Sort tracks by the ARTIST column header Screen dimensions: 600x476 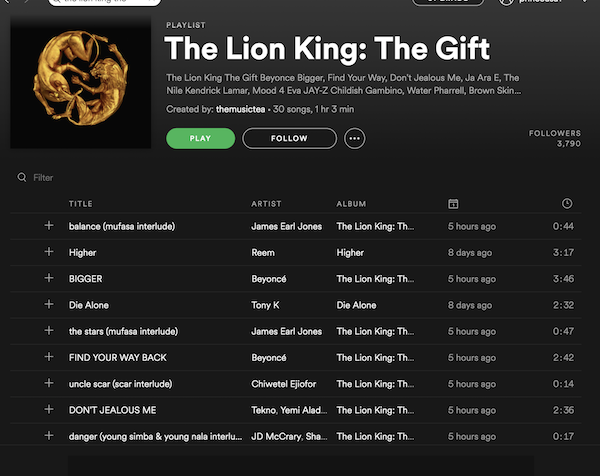click(266, 204)
